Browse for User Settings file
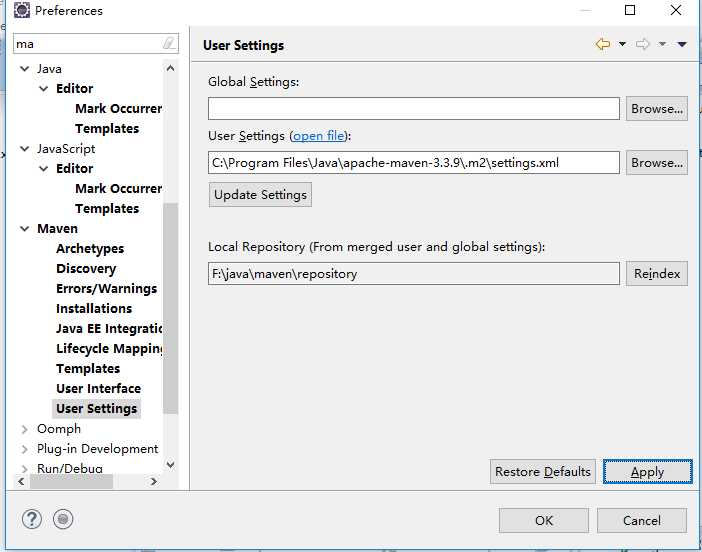Viewport: 702px width, 552px height. tap(657, 163)
